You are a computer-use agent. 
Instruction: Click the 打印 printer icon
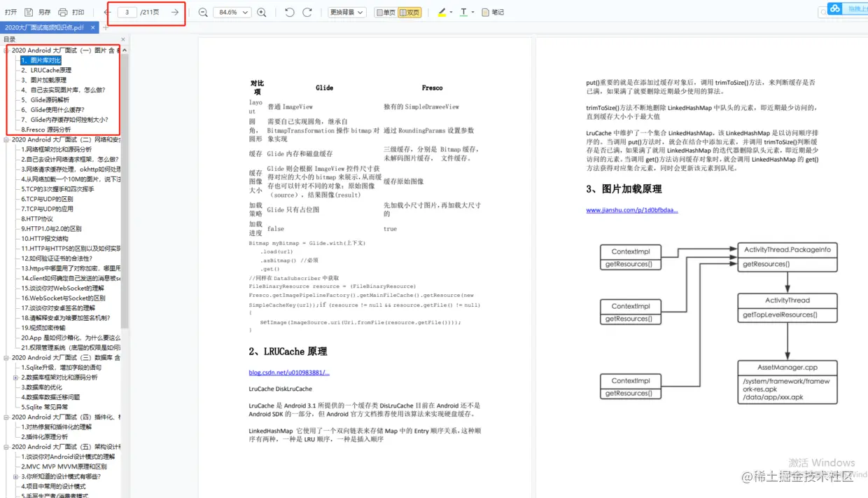pyautogui.click(x=63, y=12)
